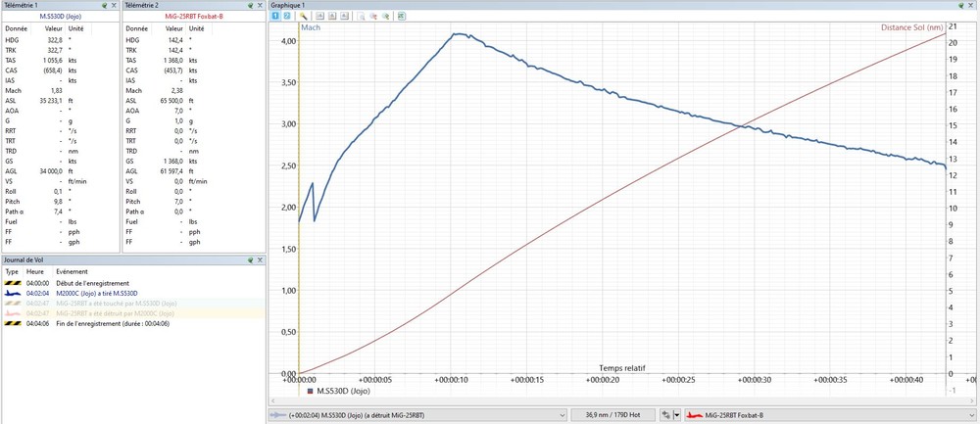Click the M.S530D (Jojo) title in Télémétrie 1
Screen dimensions: 980x424
pyautogui.click(x=61, y=15)
